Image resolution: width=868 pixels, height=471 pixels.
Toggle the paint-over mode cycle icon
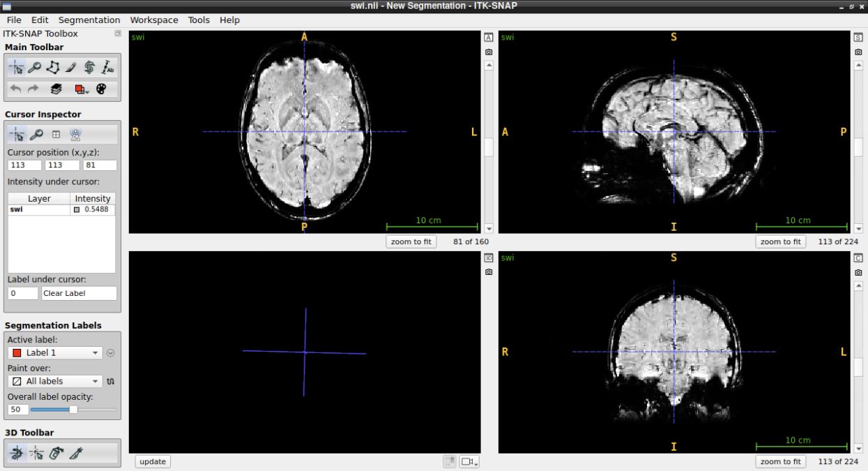pyautogui.click(x=110, y=382)
